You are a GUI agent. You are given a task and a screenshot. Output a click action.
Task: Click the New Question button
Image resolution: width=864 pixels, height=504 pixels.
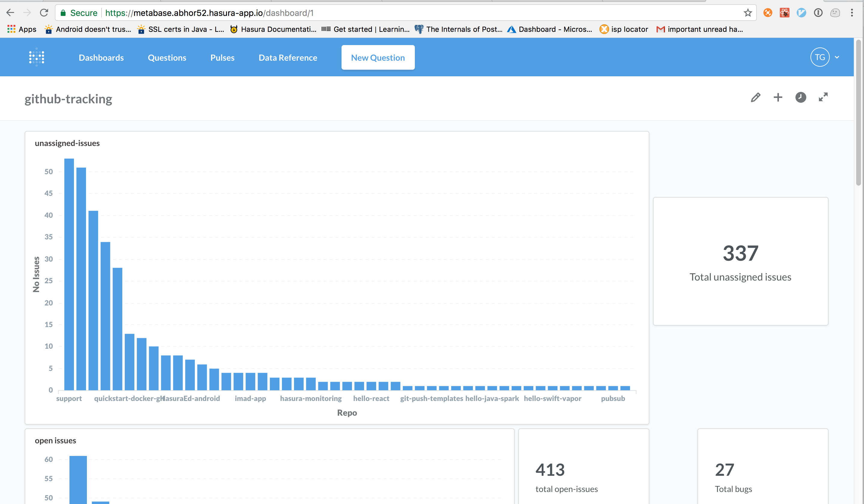[x=378, y=58]
